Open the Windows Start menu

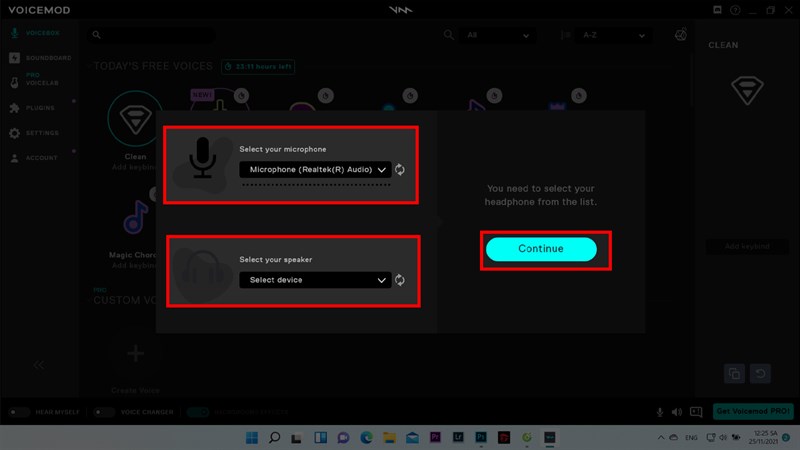click(252, 438)
